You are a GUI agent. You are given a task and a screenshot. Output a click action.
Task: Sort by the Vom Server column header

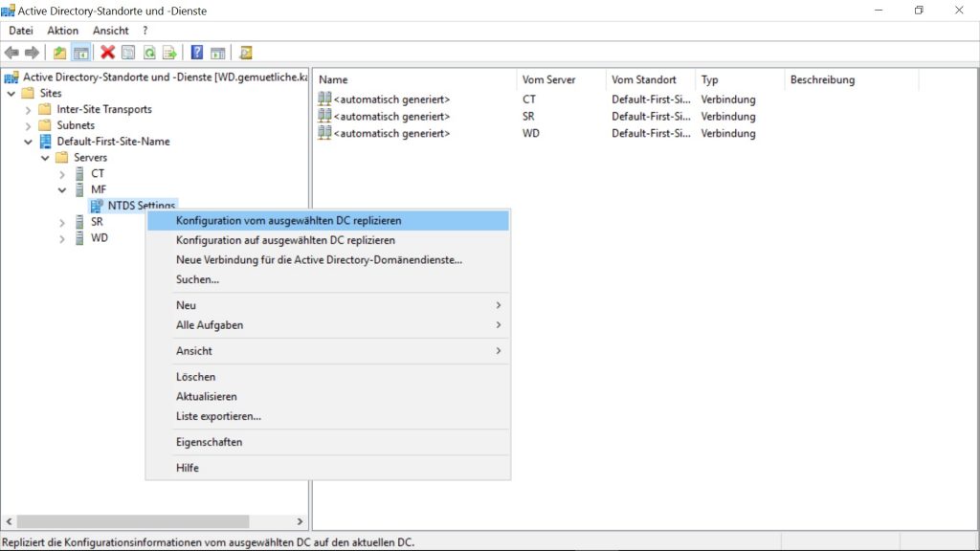click(x=561, y=79)
